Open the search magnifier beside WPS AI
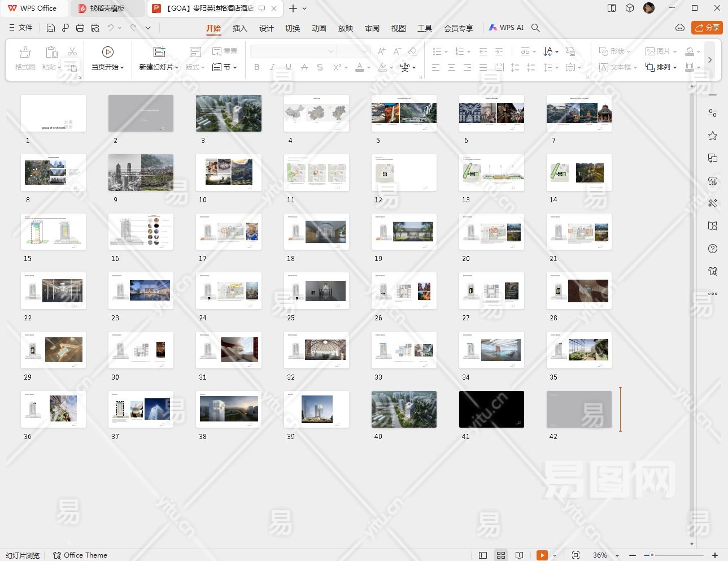 536,28
